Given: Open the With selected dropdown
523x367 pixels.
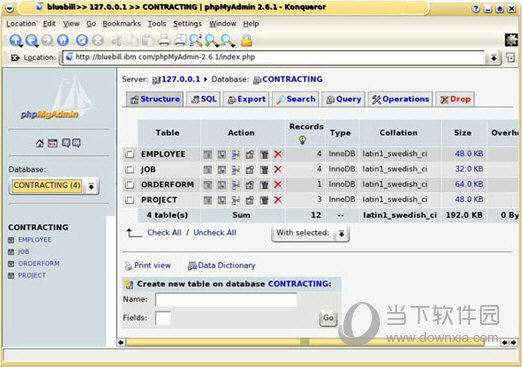Looking at the screenshot, I should click(310, 233).
